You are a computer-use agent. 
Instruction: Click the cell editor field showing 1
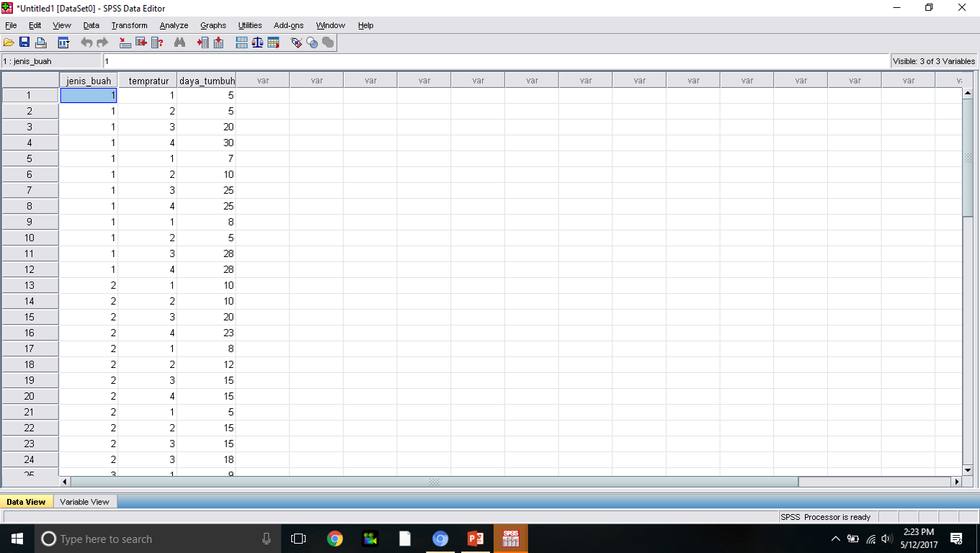tap(496, 61)
